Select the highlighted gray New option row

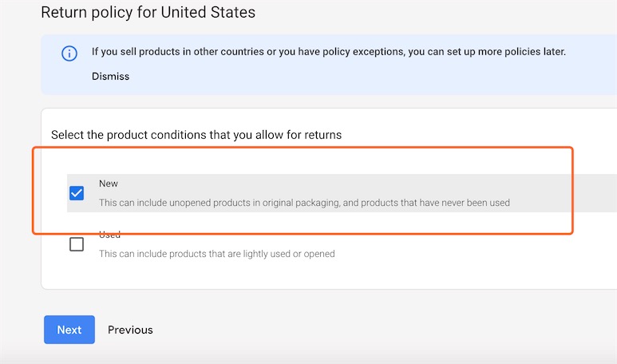342,193
